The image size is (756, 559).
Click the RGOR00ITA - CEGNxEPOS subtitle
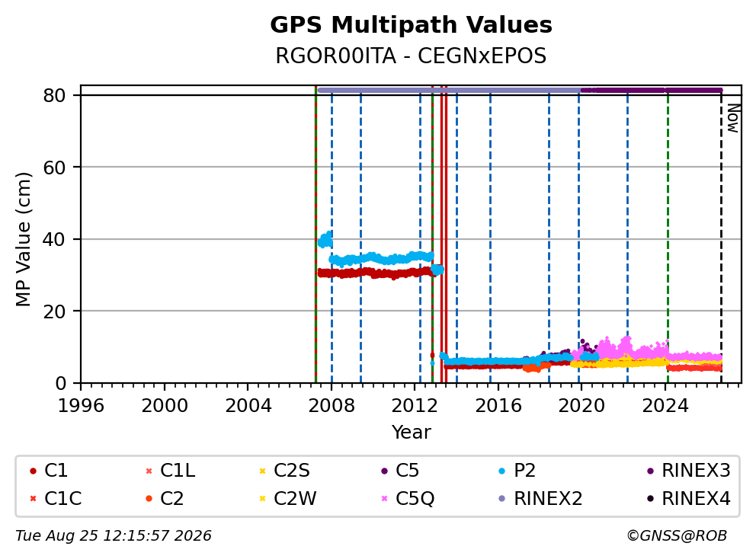[411, 56]
